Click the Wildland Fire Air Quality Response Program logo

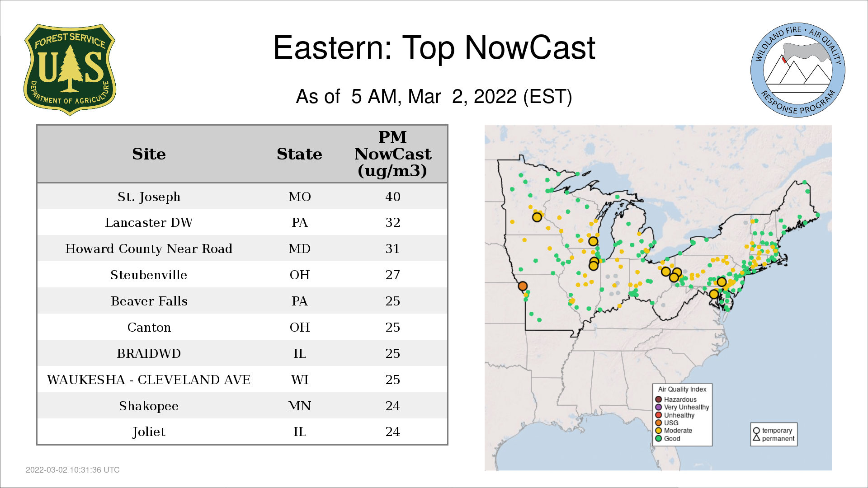click(x=797, y=70)
